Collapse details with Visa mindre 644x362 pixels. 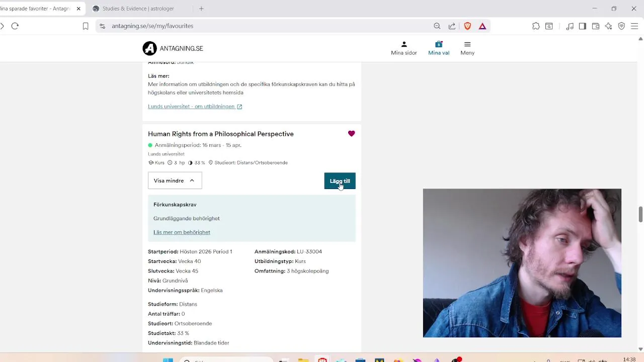[175, 180]
